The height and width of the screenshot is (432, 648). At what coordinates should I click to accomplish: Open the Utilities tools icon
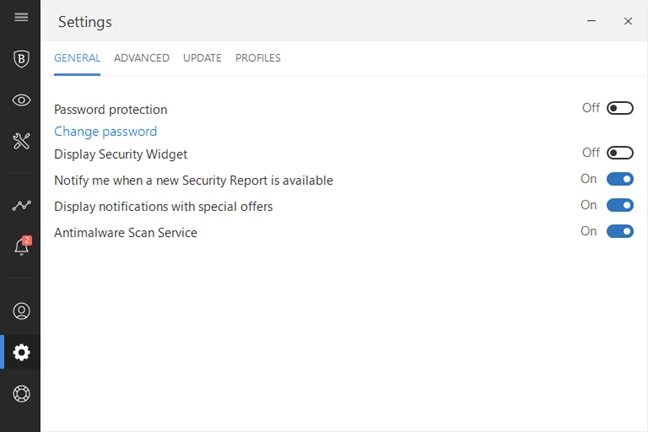20,141
